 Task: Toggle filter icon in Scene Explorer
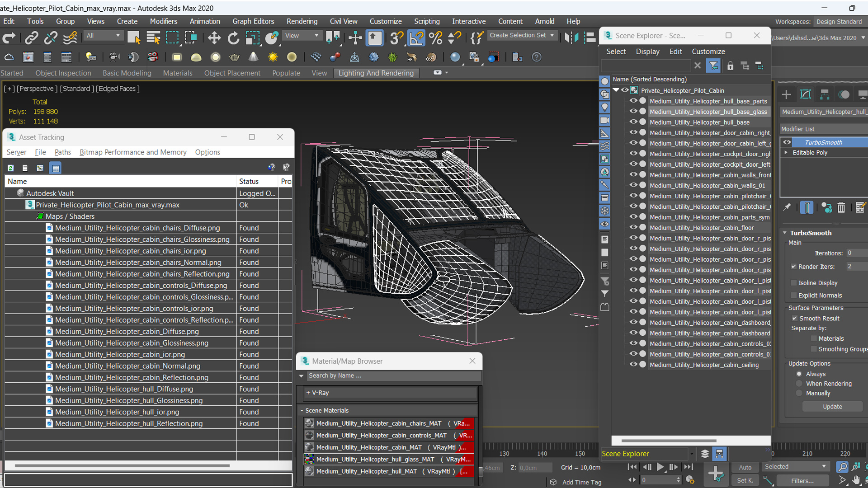pos(713,66)
